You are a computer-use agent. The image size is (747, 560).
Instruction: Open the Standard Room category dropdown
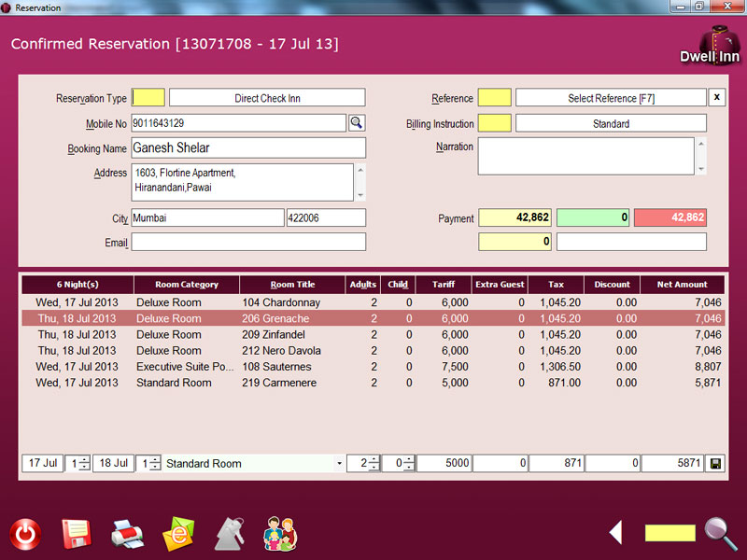[x=338, y=464]
